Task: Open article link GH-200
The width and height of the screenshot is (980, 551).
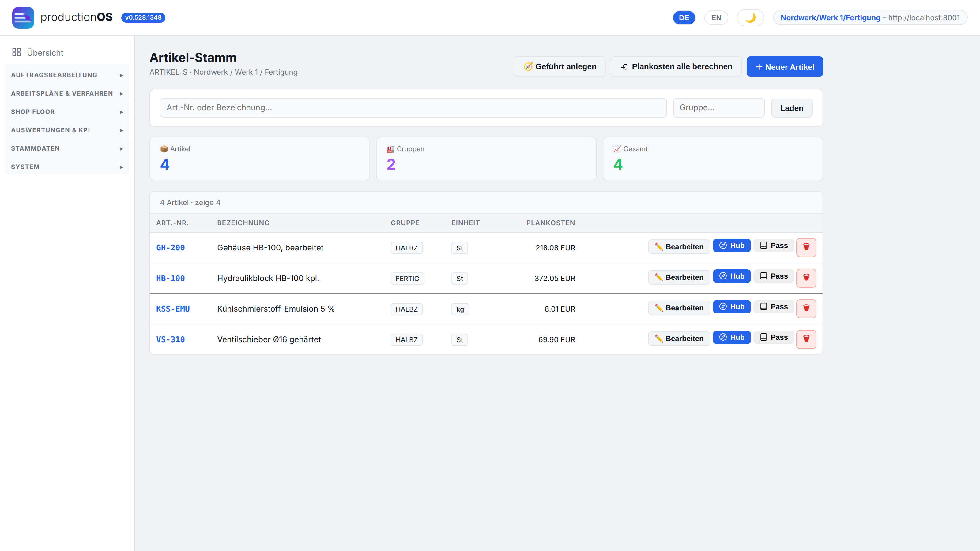Action: click(171, 248)
